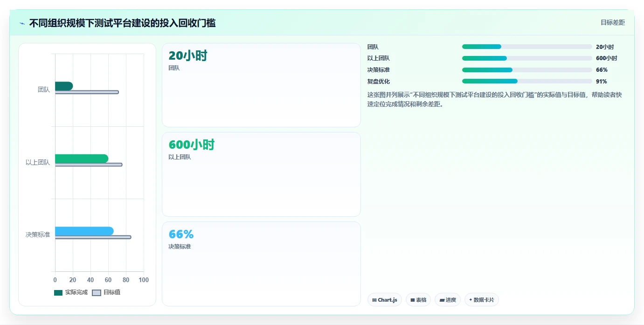This screenshot has height=325, width=644.
Task: Click the gray 目标值 legend swatch
Action: [x=97, y=293]
